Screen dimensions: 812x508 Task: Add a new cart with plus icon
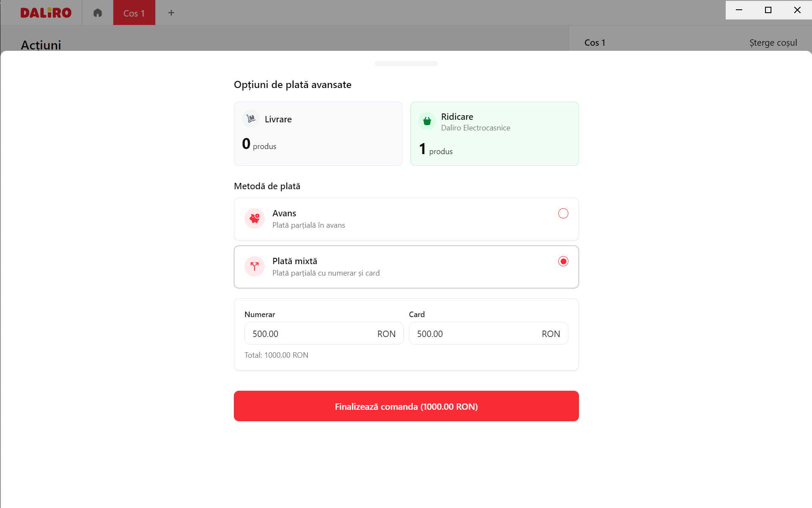click(x=171, y=13)
